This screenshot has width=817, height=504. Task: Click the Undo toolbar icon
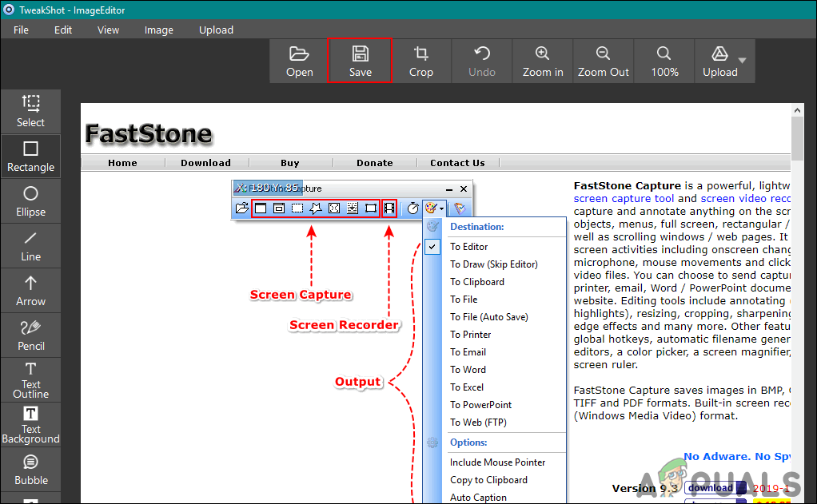pyautogui.click(x=482, y=54)
